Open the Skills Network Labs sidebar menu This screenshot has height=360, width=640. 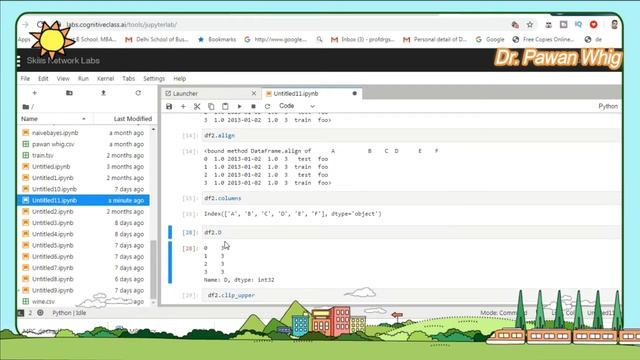tap(19, 61)
